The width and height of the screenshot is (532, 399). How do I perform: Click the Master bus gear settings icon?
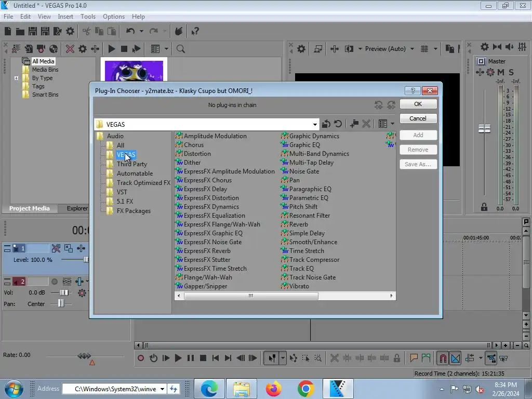(x=485, y=47)
